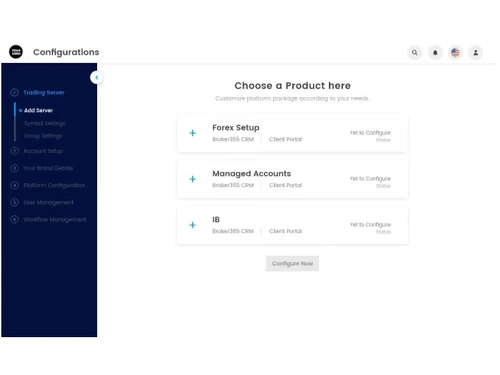Go to Workflow Management step
500x375 pixels.
point(55,220)
